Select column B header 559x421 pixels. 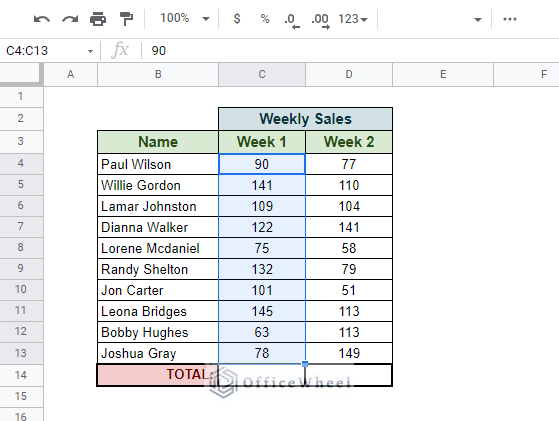pyautogui.click(x=158, y=74)
